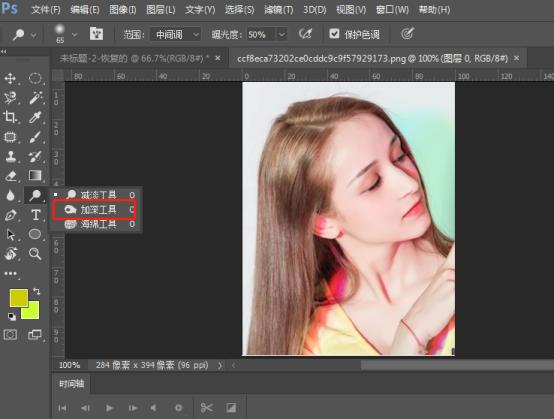Toggle pressure-for-size icon in options bar
554x419 pixels.
[x=407, y=34]
